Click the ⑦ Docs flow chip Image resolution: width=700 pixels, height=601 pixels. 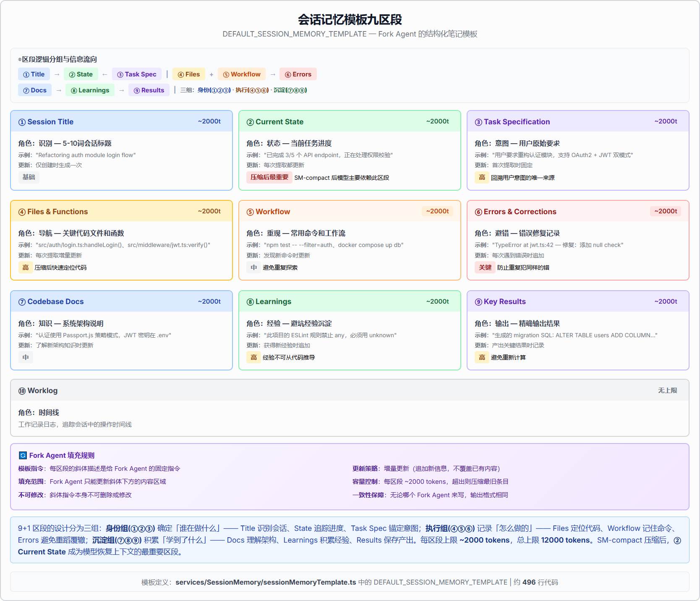point(35,90)
